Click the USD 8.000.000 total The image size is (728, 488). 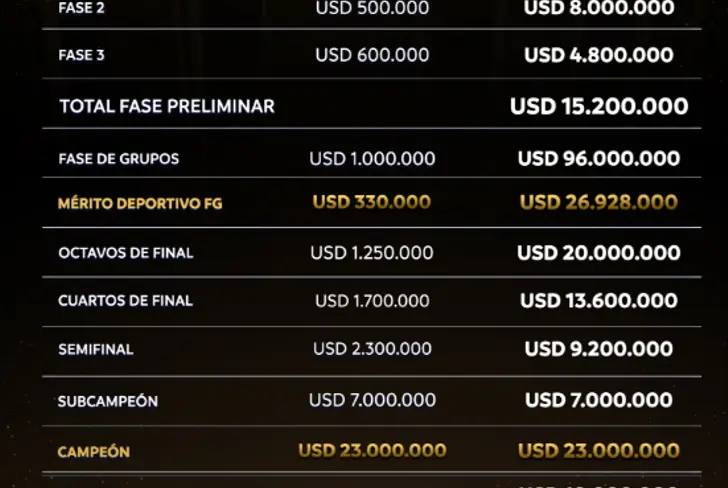click(599, 9)
